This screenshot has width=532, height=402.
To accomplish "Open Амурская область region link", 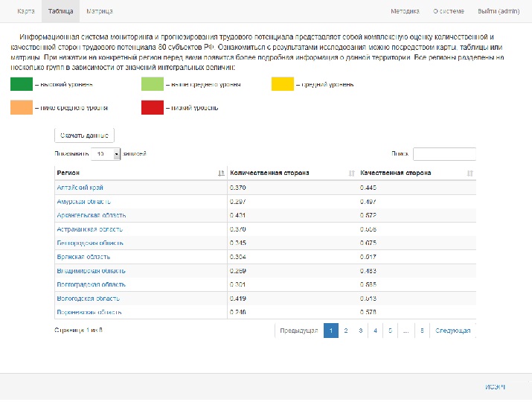I will pyautogui.click(x=84, y=201).
